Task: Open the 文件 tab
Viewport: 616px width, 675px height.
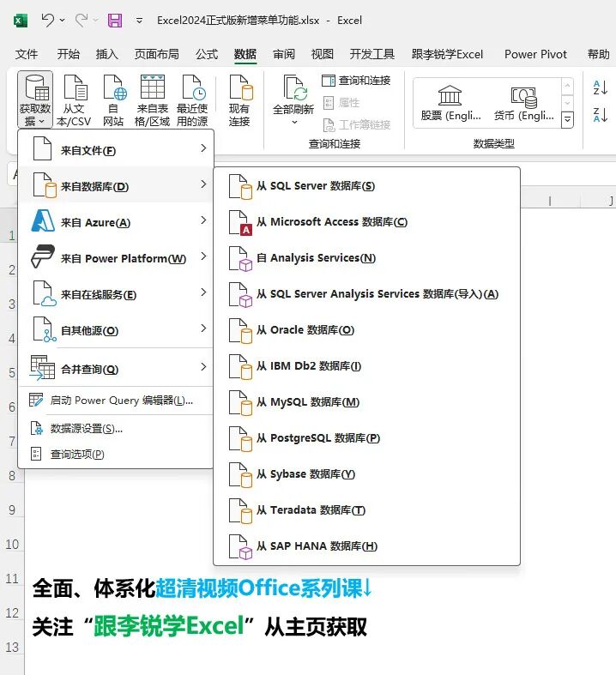Action: tap(27, 54)
